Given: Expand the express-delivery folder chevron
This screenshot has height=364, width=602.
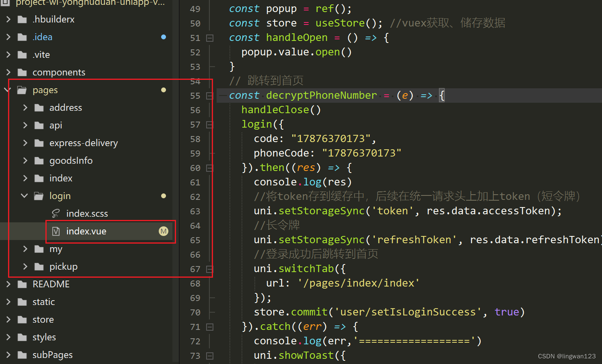Looking at the screenshot, I should coord(25,143).
